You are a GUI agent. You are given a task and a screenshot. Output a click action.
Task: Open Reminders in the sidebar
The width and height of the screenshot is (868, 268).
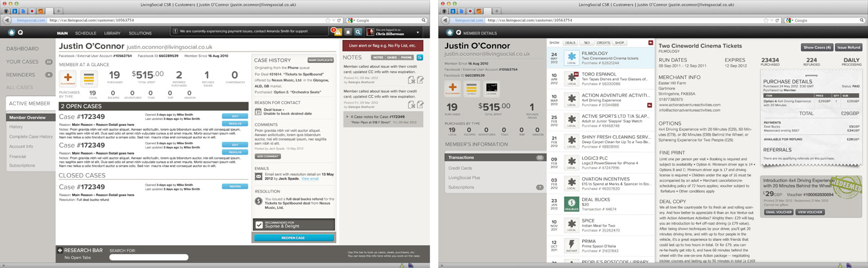click(x=21, y=75)
